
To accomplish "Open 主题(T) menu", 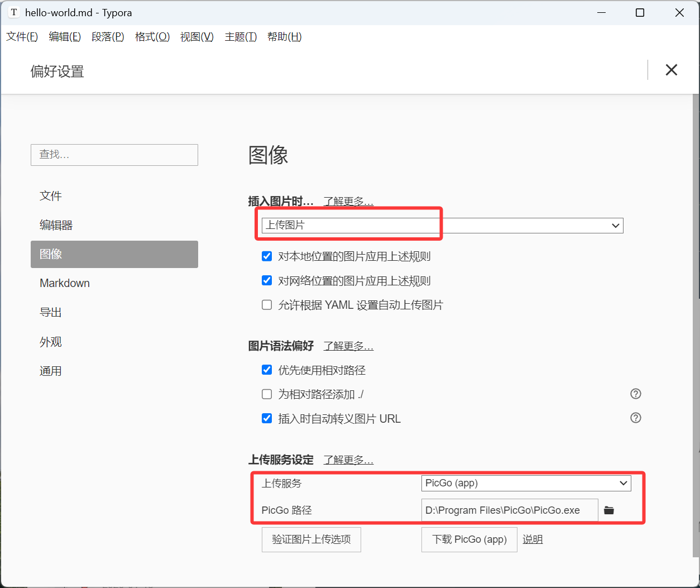I will pyautogui.click(x=241, y=37).
